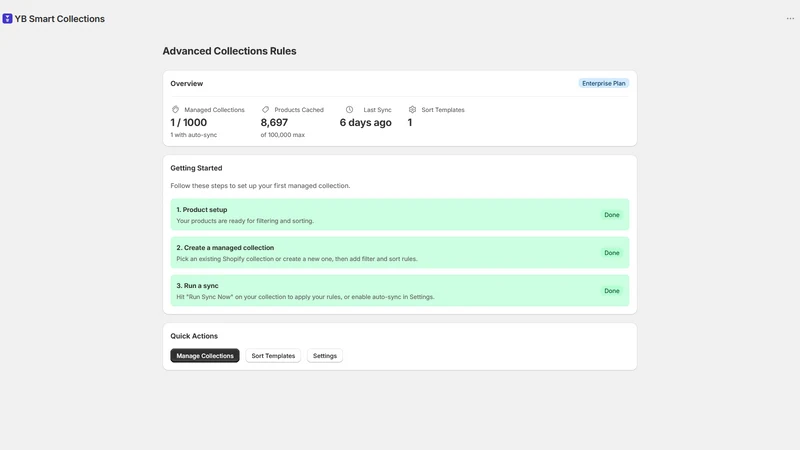Open the three-dot more options menu
This screenshot has width=800, height=450.
coord(790,19)
